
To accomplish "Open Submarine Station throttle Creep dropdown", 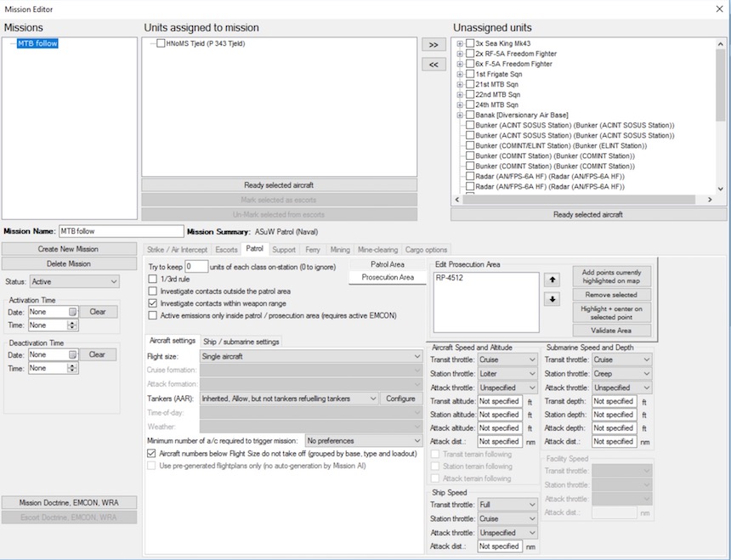I will click(621, 374).
